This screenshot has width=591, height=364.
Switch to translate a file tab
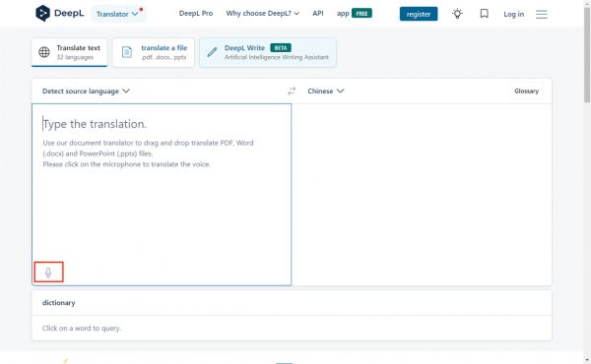154,52
